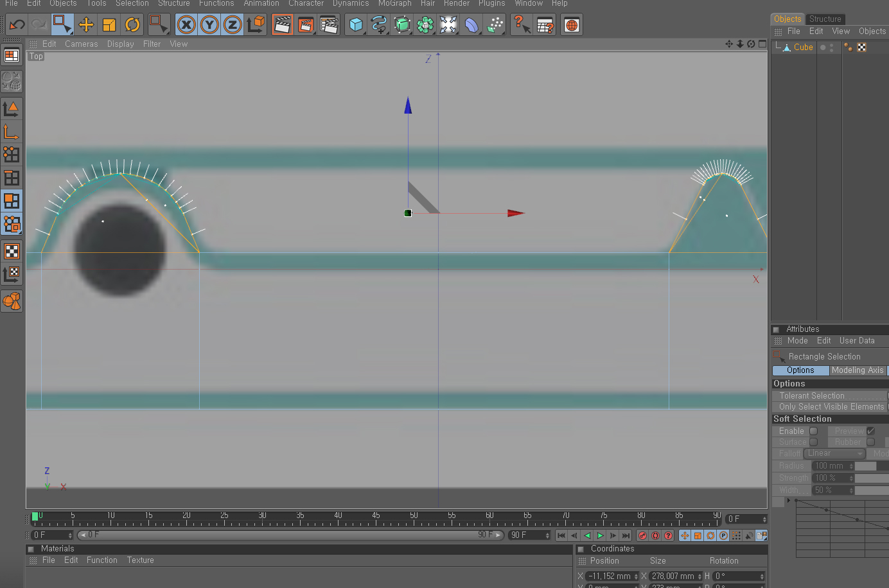Open HyperNURBS generator icon
889x588 pixels.
402,25
